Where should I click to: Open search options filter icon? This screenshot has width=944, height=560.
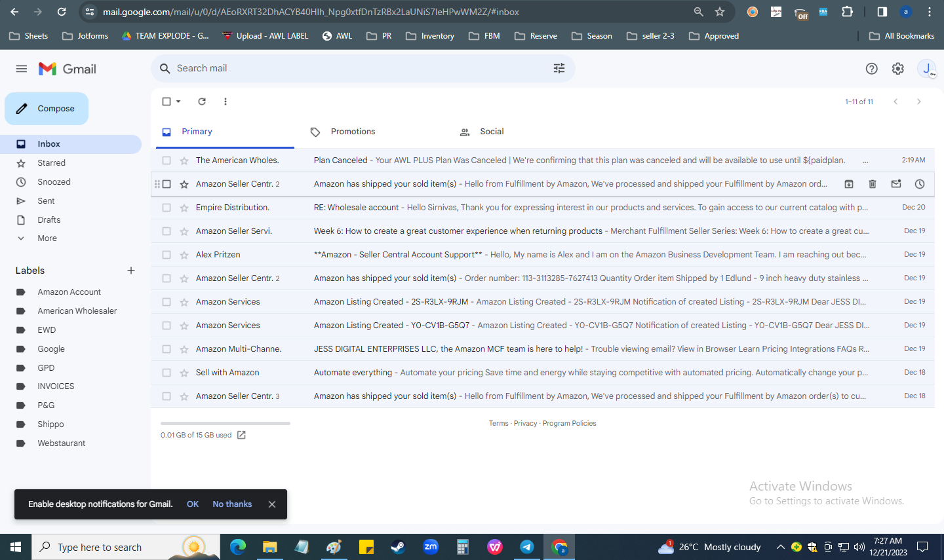(x=559, y=68)
